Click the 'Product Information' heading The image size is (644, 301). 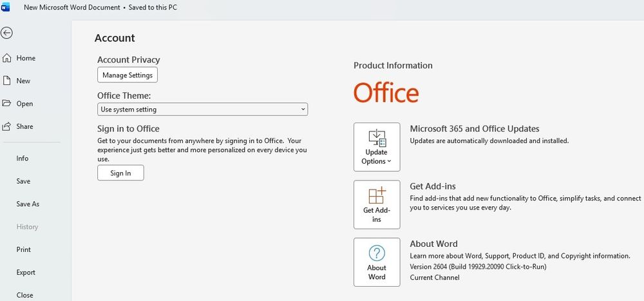coord(393,65)
